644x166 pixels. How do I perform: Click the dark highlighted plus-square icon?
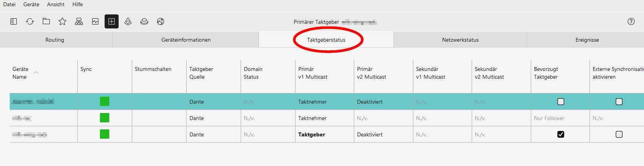tap(112, 21)
